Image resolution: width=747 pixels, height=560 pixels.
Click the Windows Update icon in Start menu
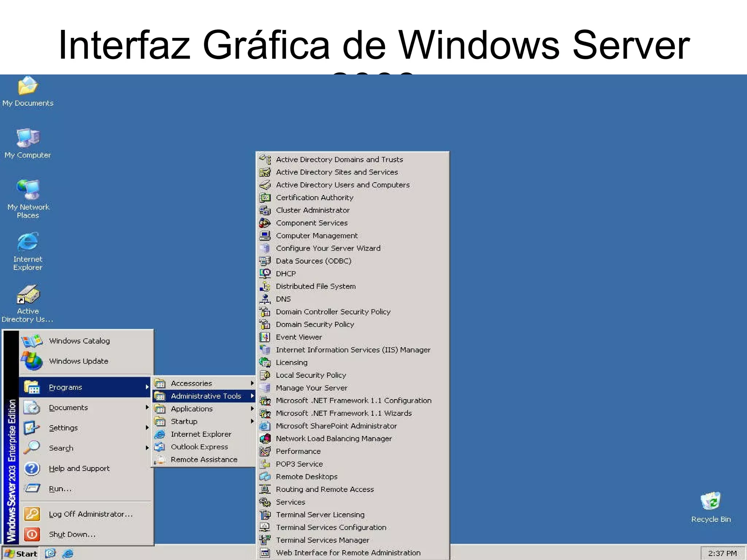point(32,361)
